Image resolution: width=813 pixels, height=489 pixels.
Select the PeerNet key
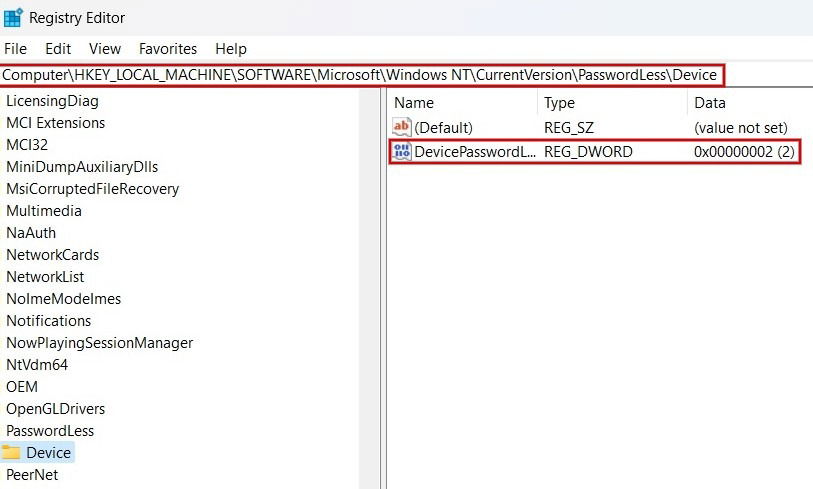pyautogui.click(x=32, y=474)
